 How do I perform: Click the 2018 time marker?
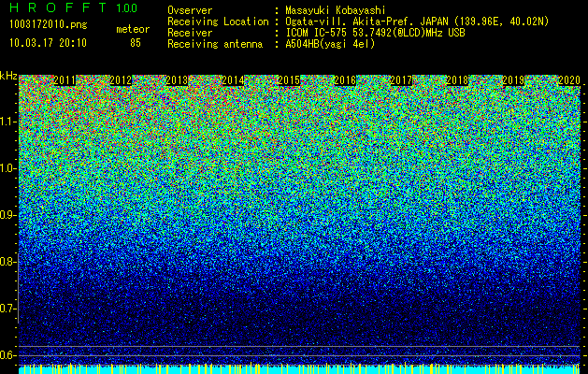point(457,80)
